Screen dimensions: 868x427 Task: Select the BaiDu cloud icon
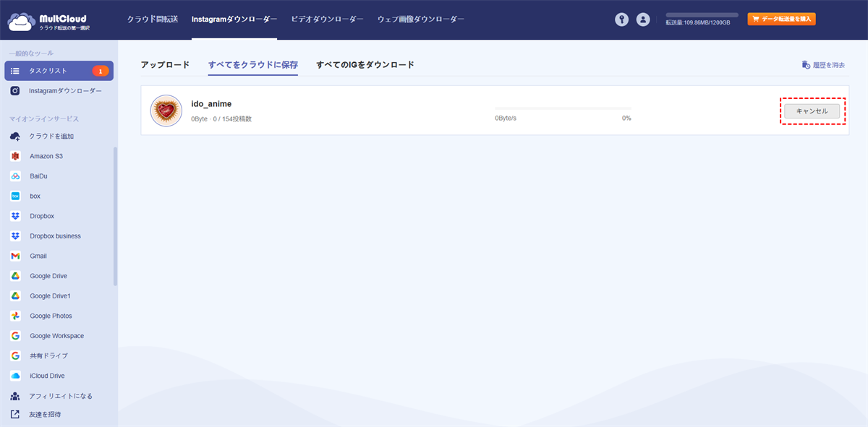[15, 176]
